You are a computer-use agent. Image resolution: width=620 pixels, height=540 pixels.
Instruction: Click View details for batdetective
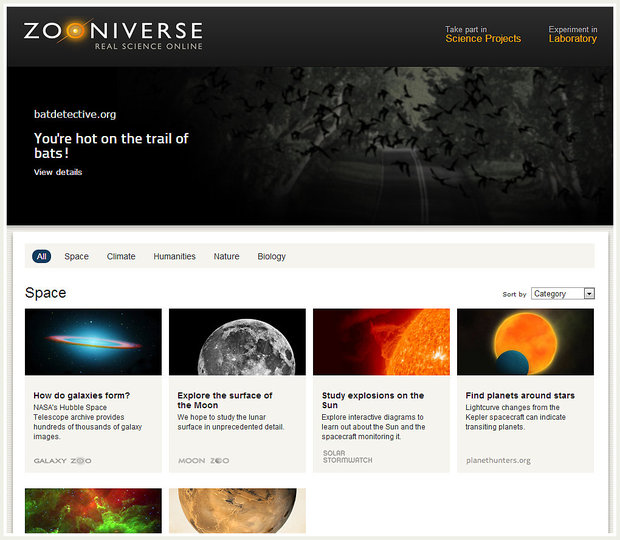pyautogui.click(x=58, y=172)
